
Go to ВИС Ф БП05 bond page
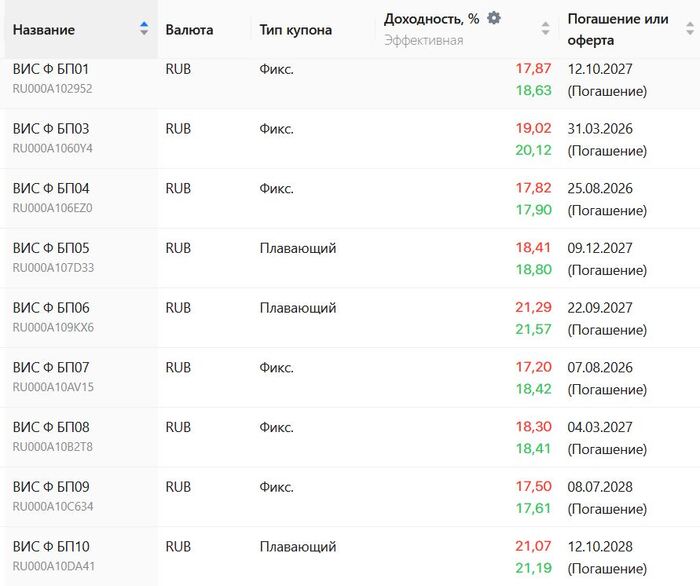(x=51, y=248)
